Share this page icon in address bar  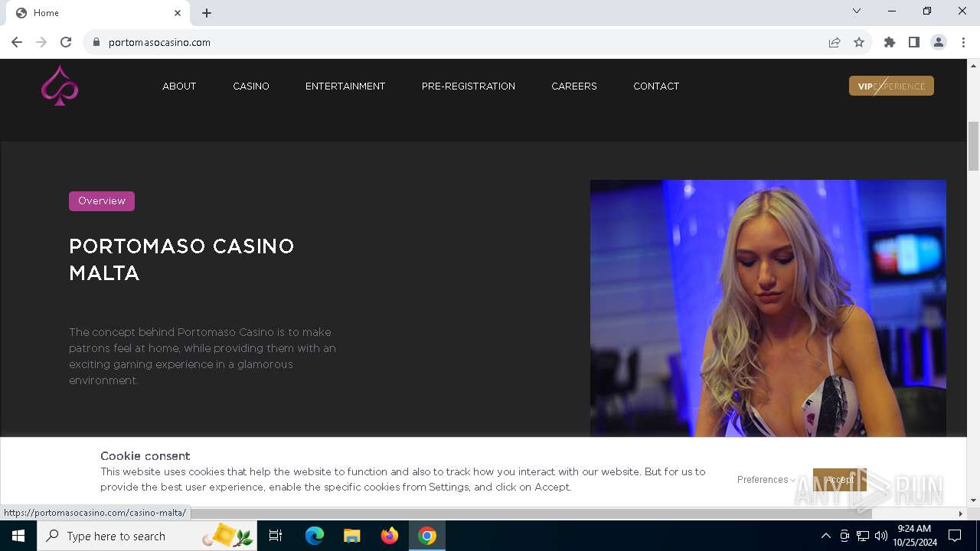(835, 42)
